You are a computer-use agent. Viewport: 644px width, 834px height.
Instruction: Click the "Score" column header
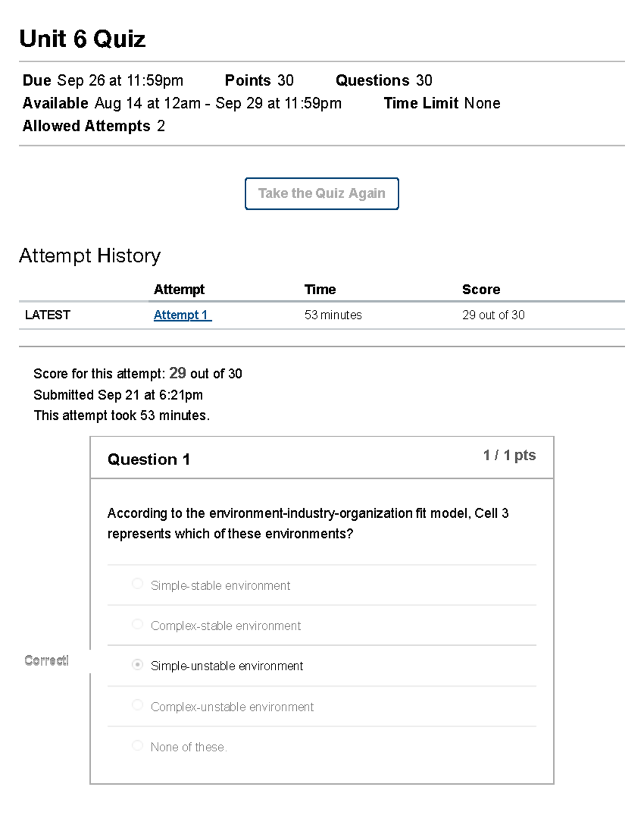point(480,289)
